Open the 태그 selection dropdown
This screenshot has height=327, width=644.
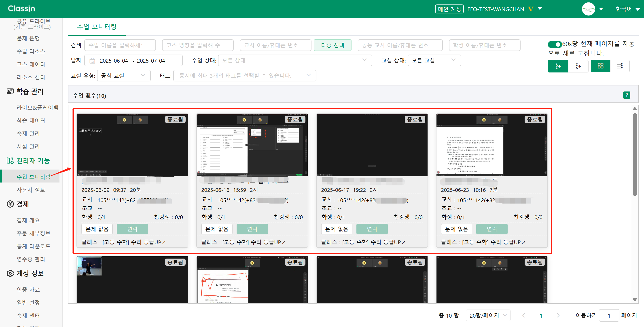pyautogui.click(x=245, y=76)
